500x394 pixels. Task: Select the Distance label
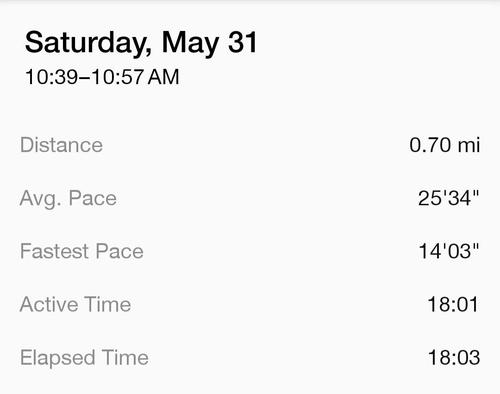pyautogui.click(x=61, y=145)
